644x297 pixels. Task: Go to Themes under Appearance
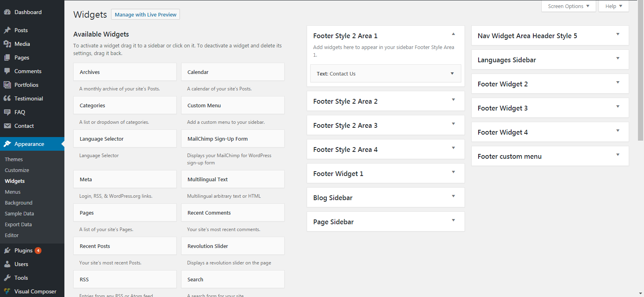pos(14,160)
